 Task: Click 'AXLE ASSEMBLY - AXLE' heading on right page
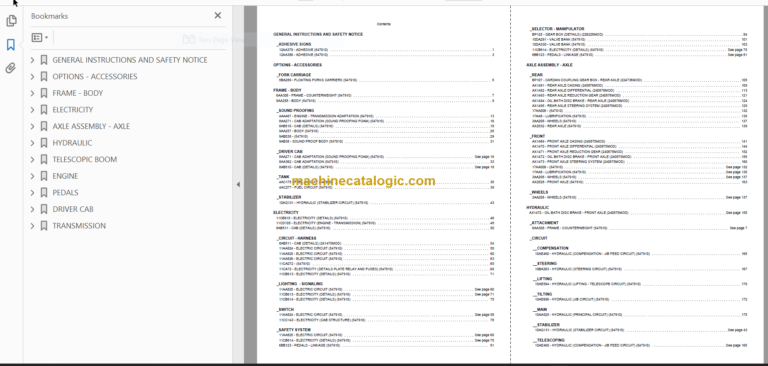[549, 65]
